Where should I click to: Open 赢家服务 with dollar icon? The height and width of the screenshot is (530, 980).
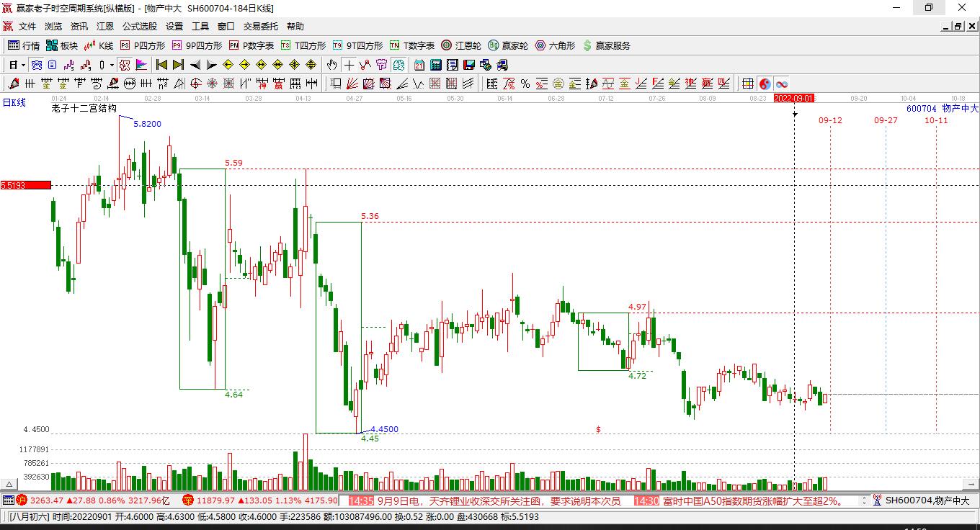[x=607, y=45]
